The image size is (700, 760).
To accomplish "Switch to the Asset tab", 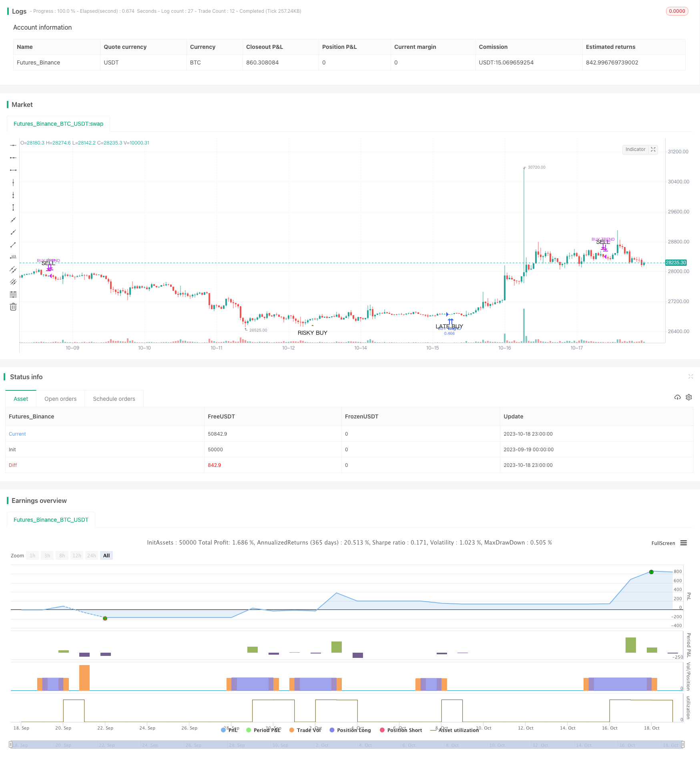I will click(21, 399).
